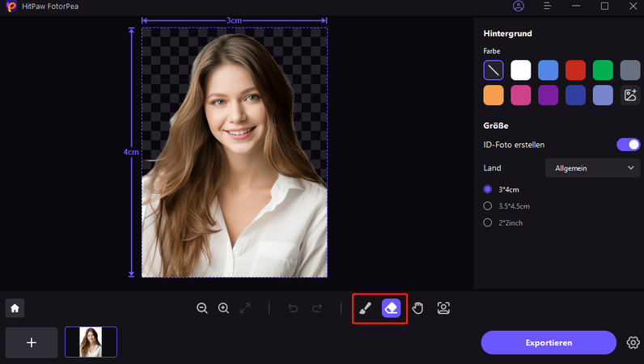Open the user account profile
Image resolution: width=644 pixels, height=364 pixels.
519,6
